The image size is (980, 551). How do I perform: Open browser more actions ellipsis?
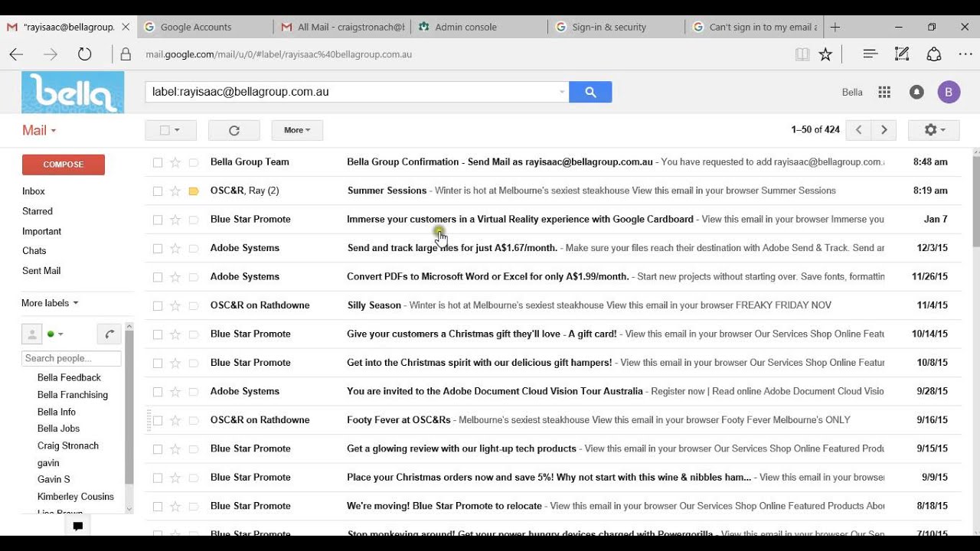[965, 54]
